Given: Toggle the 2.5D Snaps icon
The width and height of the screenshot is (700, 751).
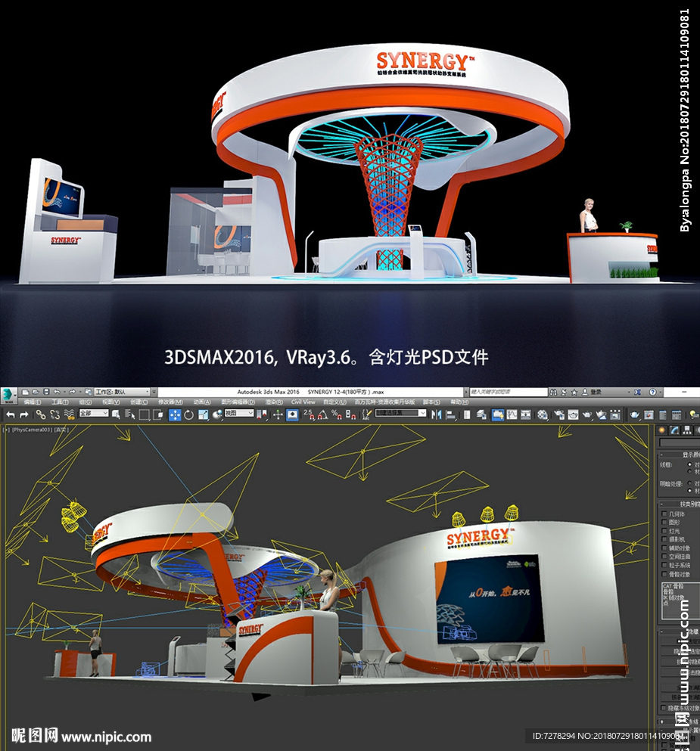Looking at the screenshot, I should pyautogui.click(x=309, y=414).
